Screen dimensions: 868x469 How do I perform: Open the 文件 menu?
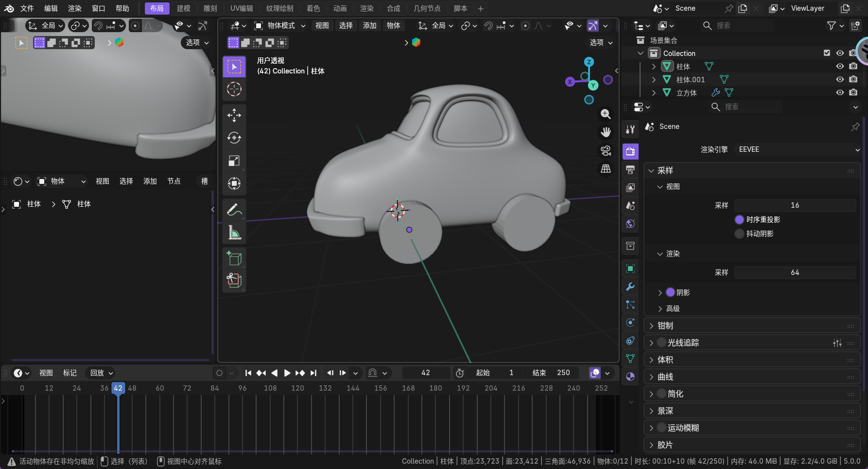tap(27, 8)
